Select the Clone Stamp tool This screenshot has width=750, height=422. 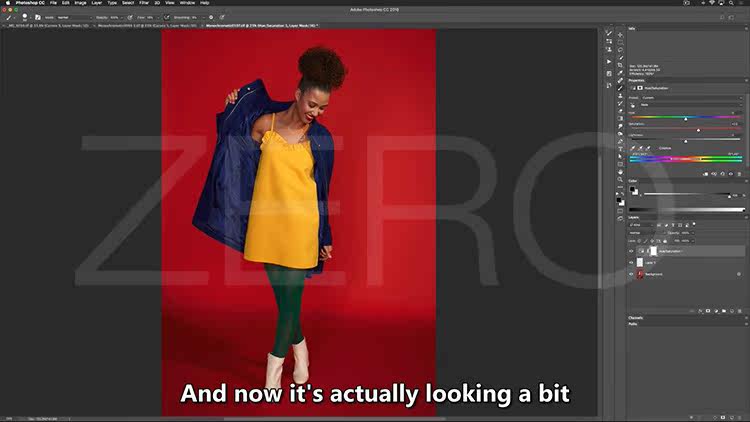coord(620,96)
